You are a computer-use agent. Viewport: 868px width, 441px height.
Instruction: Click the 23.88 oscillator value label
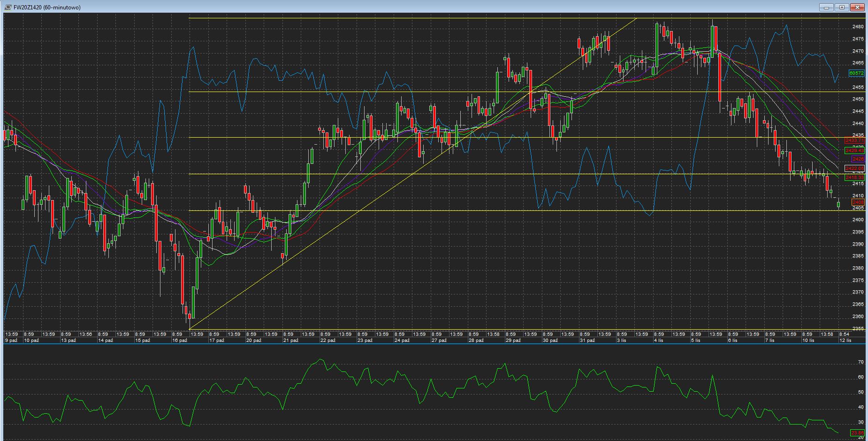click(x=857, y=433)
